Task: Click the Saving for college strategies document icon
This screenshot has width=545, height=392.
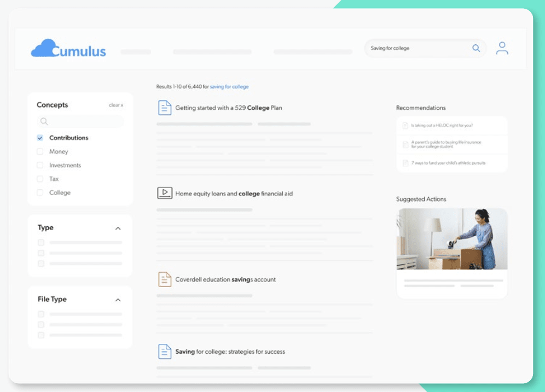Action: pyautogui.click(x=165, y=352)
